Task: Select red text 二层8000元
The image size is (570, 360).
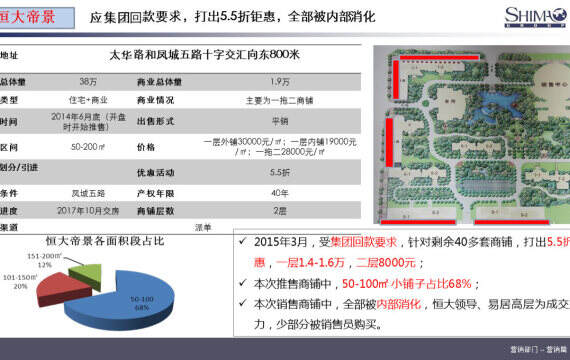Action: pyautogui.click(x=386, y=262)
